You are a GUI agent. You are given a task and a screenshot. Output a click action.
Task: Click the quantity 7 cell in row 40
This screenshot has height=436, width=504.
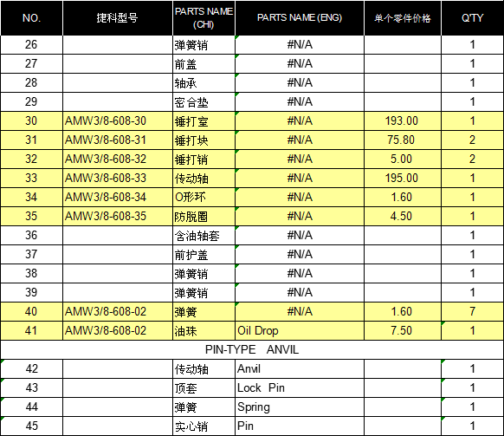tap(473, 312)
